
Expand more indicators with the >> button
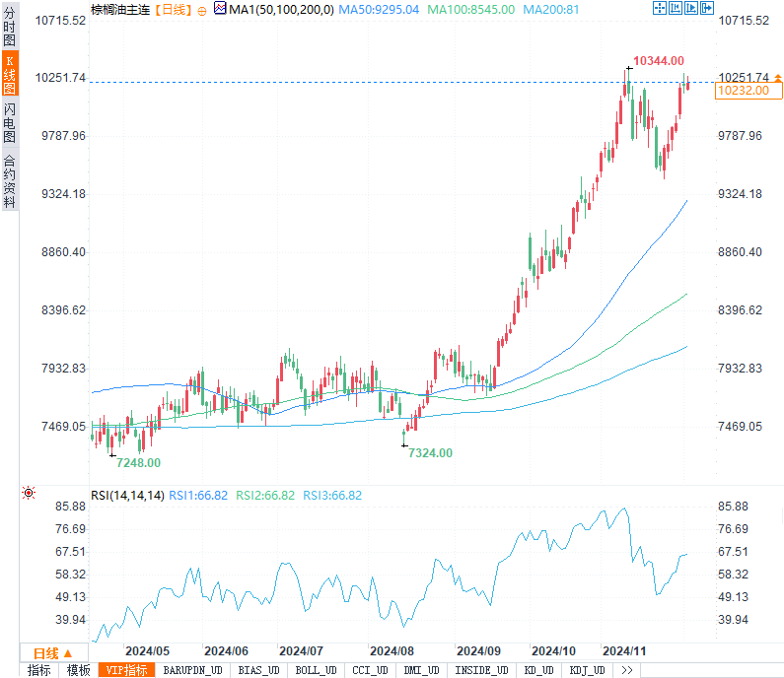[626, 670]
